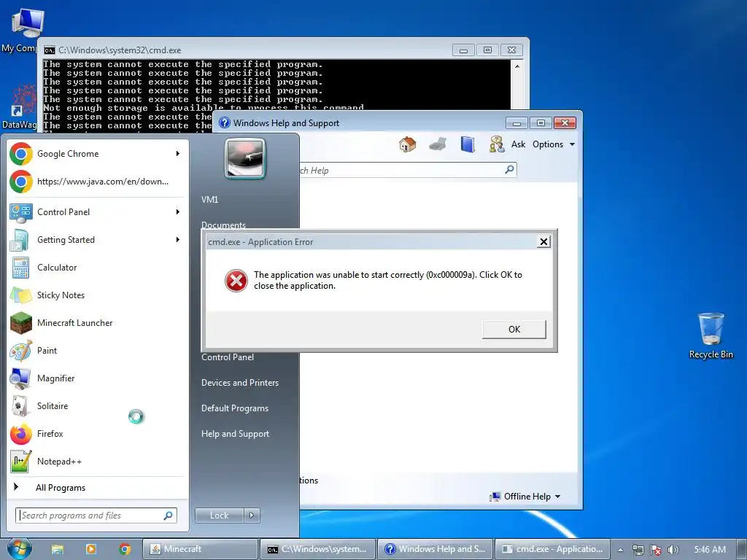Click the Windows Start orb
747x560 pixels.
(20, 548)
